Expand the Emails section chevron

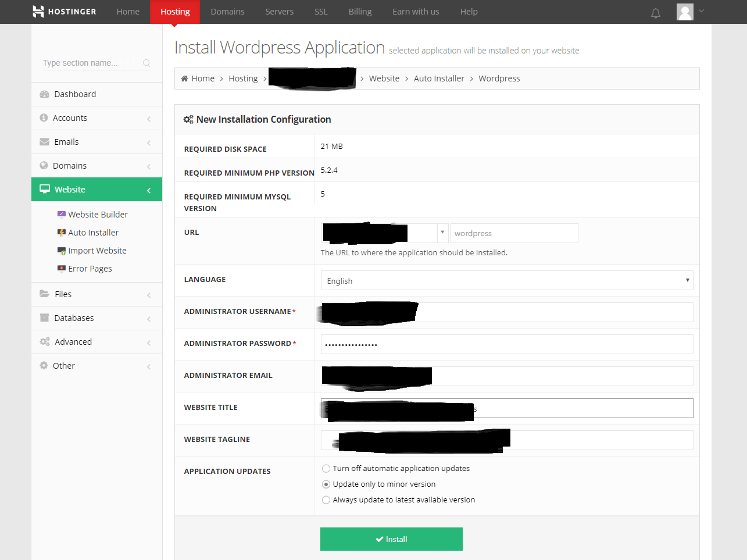click(x=149, y=142)
